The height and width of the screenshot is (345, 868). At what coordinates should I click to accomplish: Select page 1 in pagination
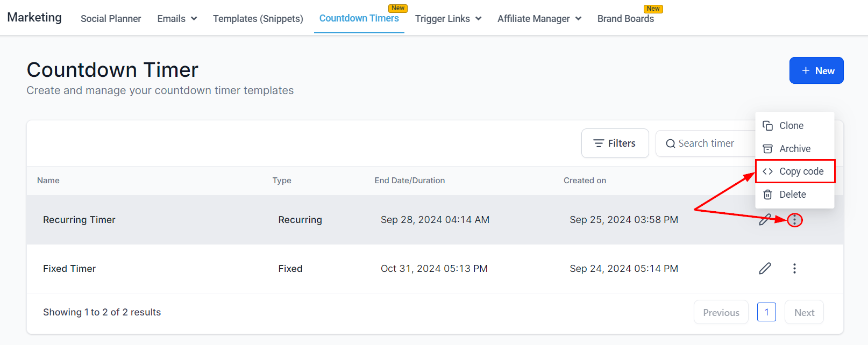click(x=766, y=312)
